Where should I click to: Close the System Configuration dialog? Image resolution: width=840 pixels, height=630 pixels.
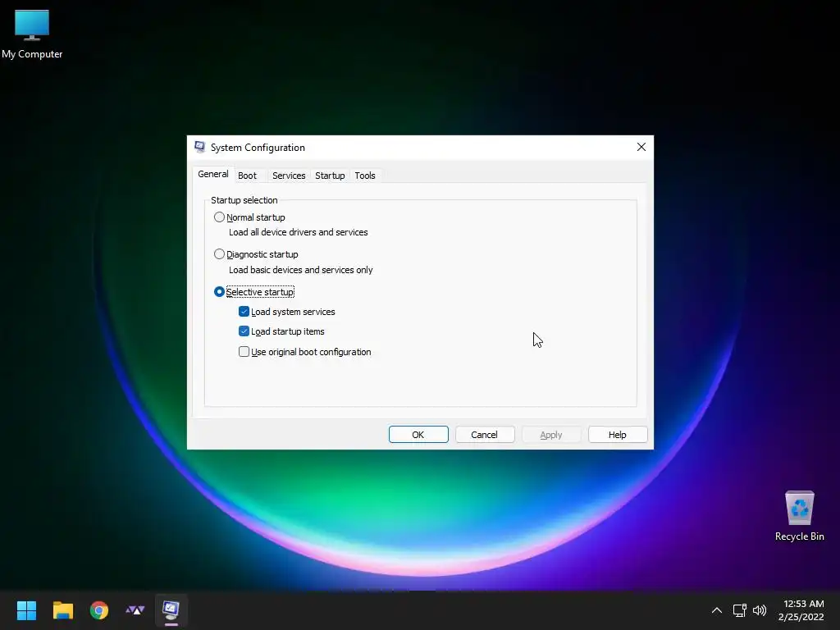pyautogui.click(x=641, y=147)
